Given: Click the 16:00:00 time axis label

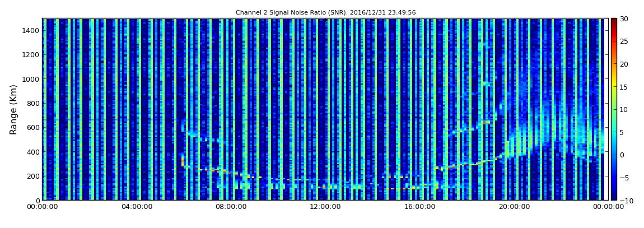Looking at the screenshot, I should 420,207.
